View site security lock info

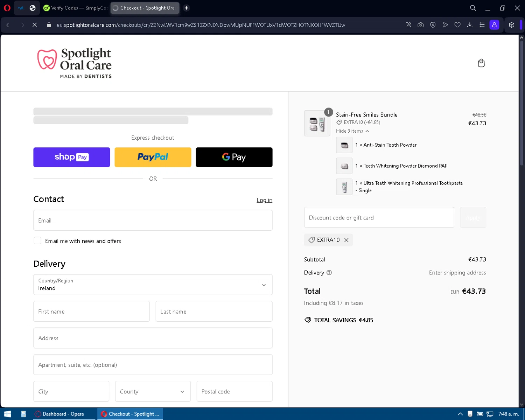pyautogui.click(x=49, y=25)
